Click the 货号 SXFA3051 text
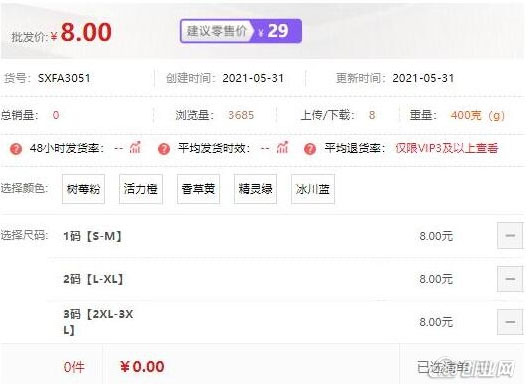The image size is (530, 384). (47, 78)
